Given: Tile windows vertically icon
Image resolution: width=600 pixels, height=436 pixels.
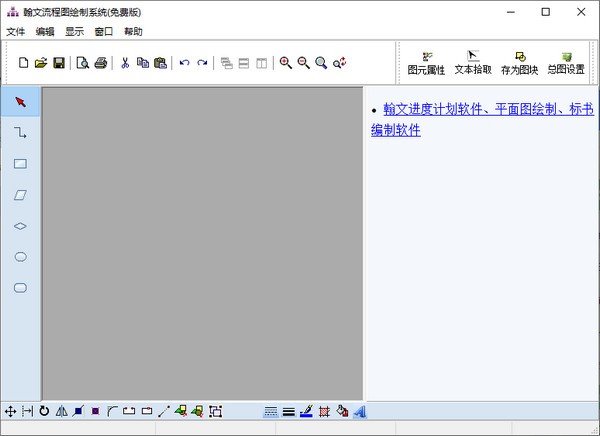Looking at the screenshot, I should (x=262, y=63).
